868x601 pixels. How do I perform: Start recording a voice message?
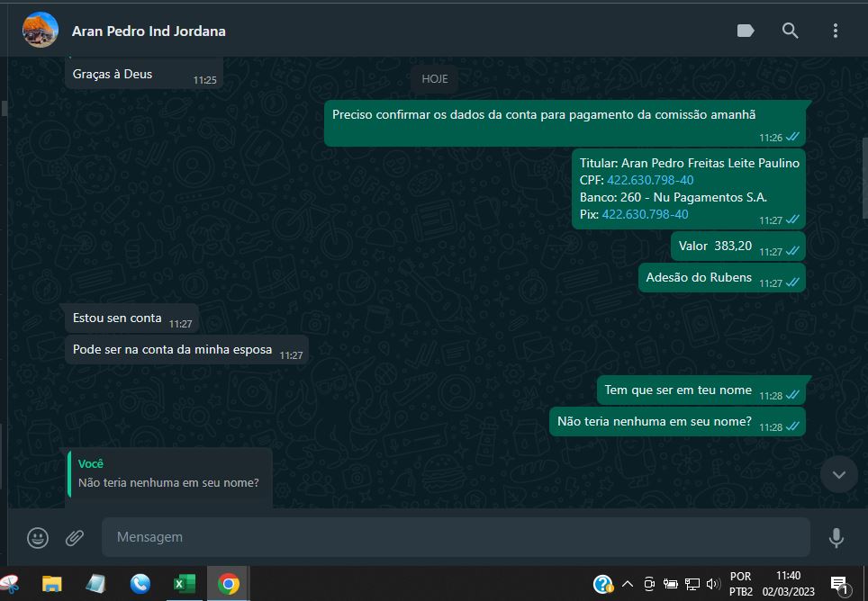click(836, 538)
